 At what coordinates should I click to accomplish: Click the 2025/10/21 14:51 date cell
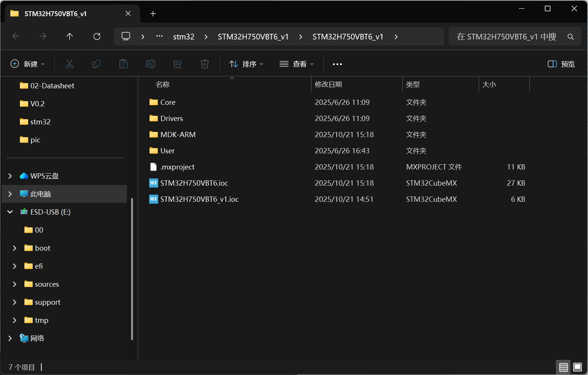344,199
